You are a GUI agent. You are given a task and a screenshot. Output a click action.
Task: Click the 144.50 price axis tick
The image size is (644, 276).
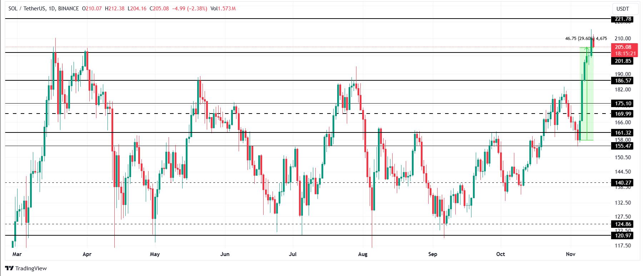[x=623, y=172]
